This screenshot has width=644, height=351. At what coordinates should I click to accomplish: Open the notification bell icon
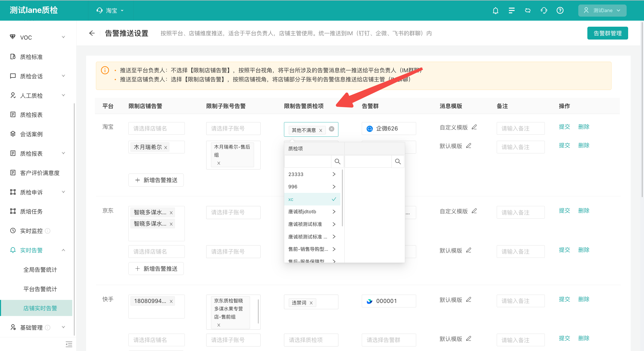(x=495, y=10)
